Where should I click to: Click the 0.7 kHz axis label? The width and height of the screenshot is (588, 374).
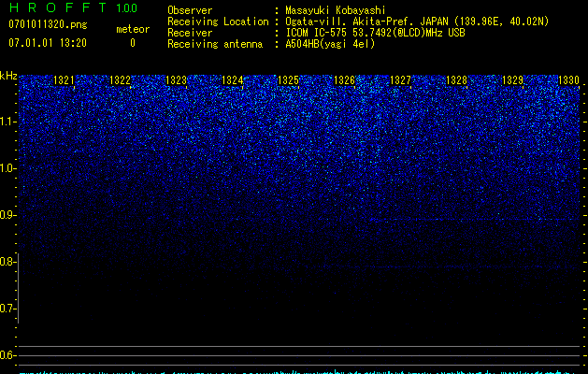tap(8, 309)
